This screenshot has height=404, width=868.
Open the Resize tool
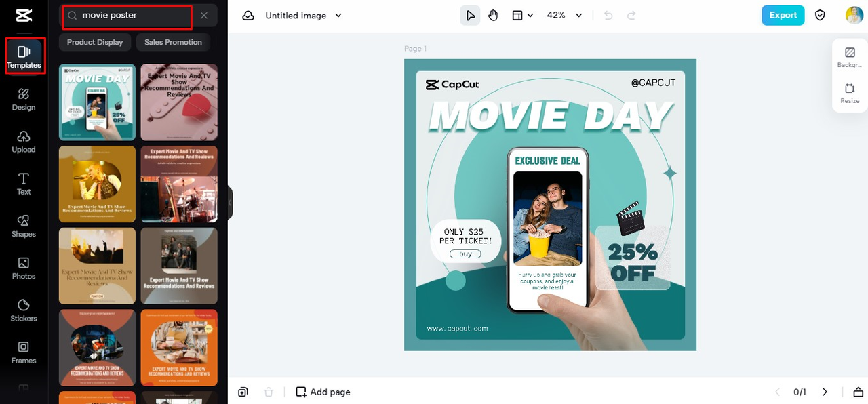[850, 94]
